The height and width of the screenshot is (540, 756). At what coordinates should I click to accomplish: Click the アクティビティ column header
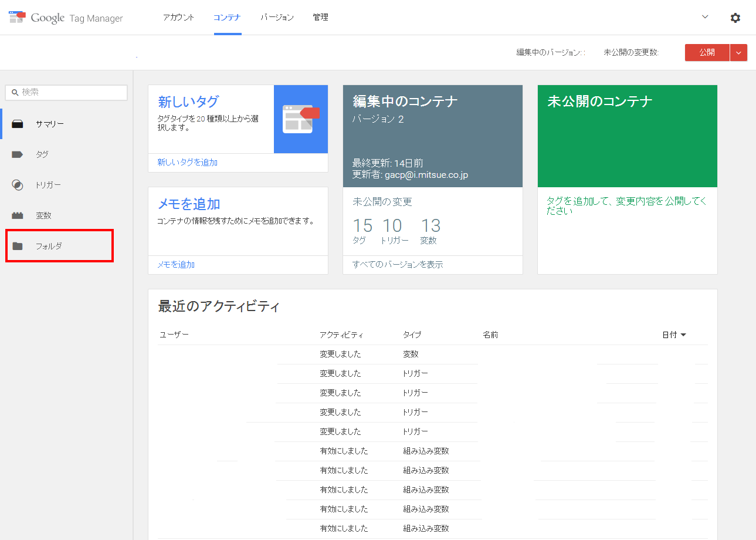341,335
